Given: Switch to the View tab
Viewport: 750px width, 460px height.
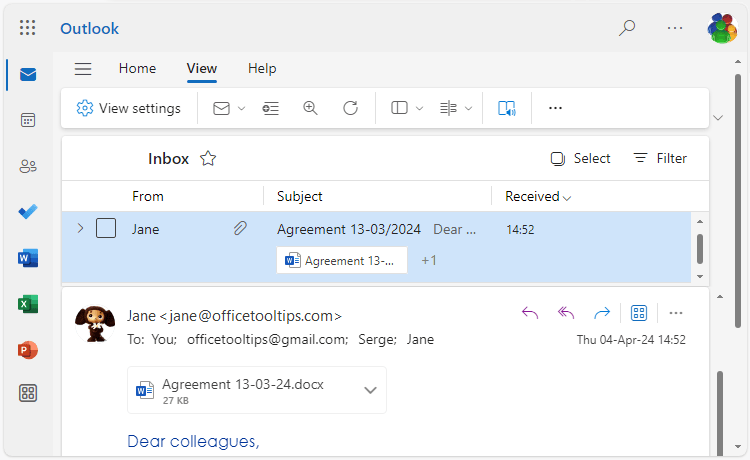Looking at the screenshot, I should click(x=202, y=68).
